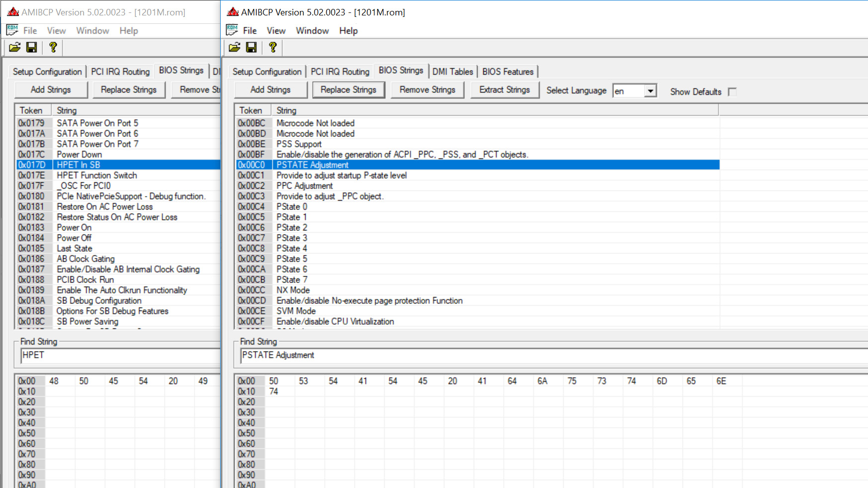Select the SB Debug Configuration row
Screen dimensions: 868x488
(x=118, y=301)
